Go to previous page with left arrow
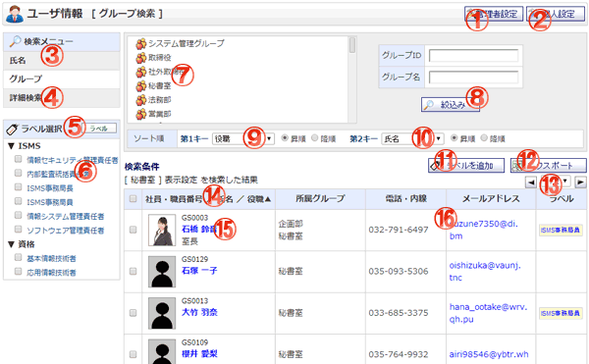This screenshot has height=364, width=589. coord(531,182)
